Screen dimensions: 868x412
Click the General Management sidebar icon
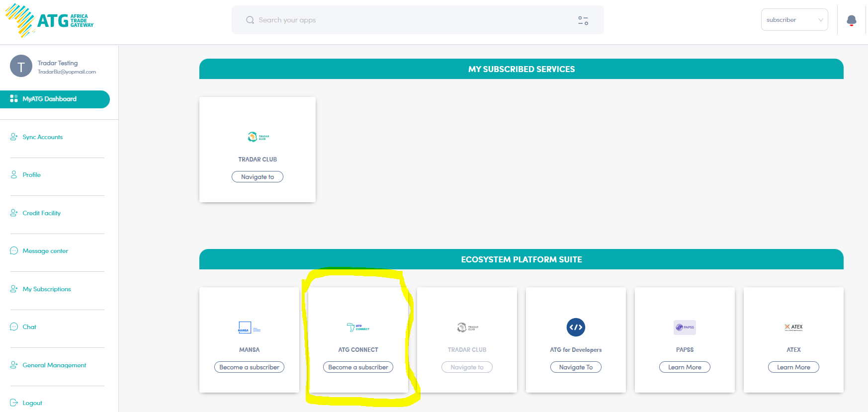[14, 365]
